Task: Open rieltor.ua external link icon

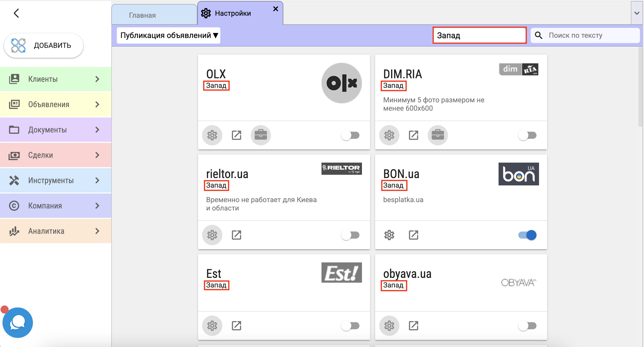Action: point(237,235)
